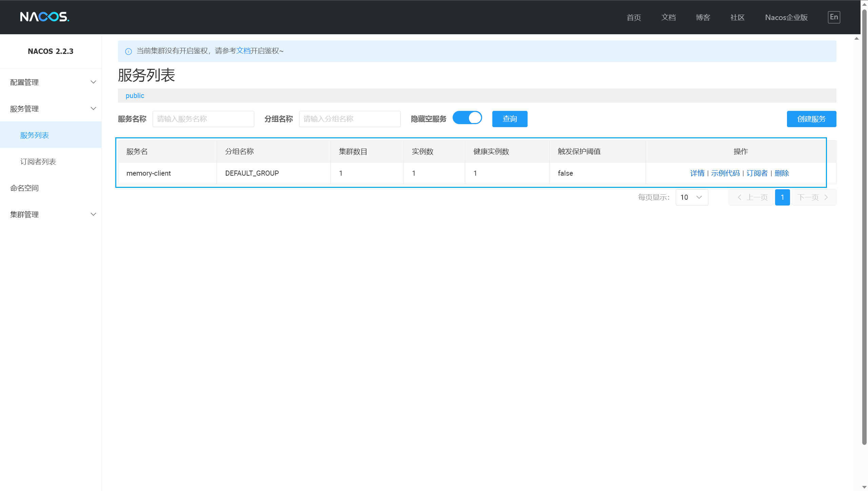
Task: Switch language with the En button
Action: click(834, 17)
